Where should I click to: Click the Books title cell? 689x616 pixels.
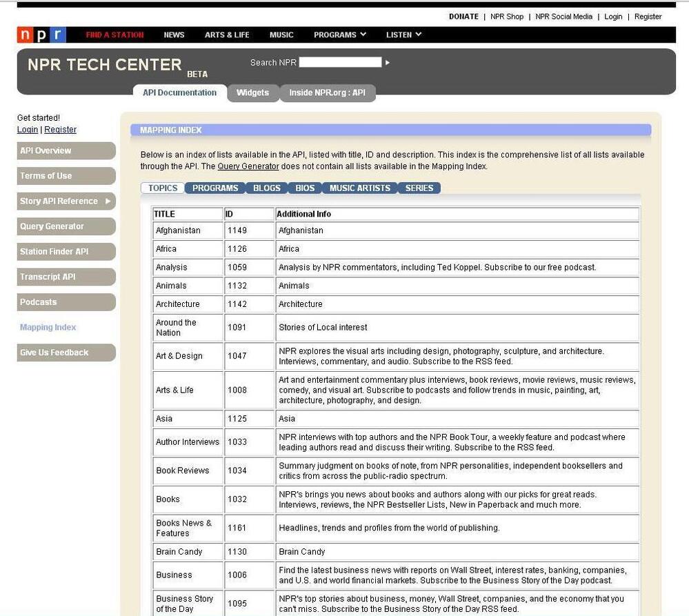pos(188,499)
